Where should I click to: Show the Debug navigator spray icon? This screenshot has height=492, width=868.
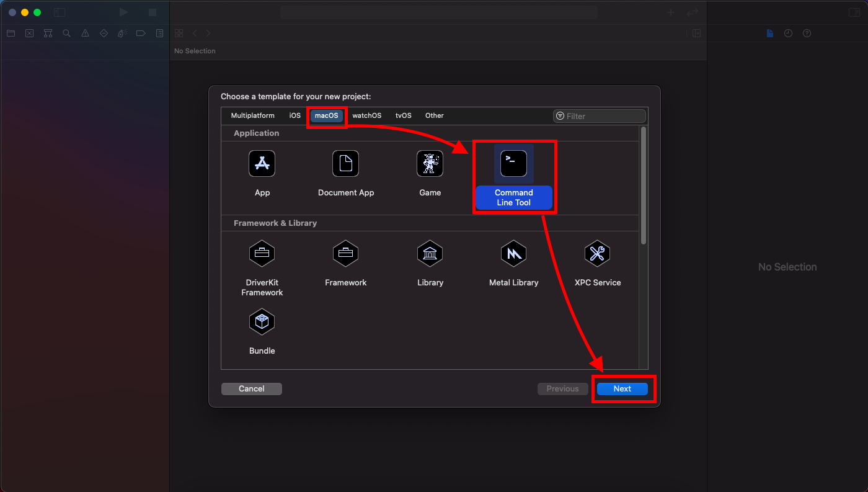[122, 34]
